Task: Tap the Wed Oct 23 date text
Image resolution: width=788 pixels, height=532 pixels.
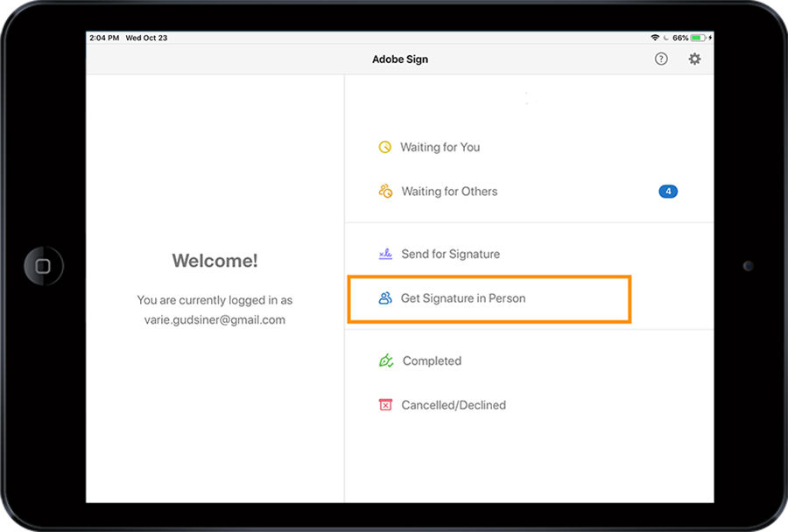Action: [146, 38]
